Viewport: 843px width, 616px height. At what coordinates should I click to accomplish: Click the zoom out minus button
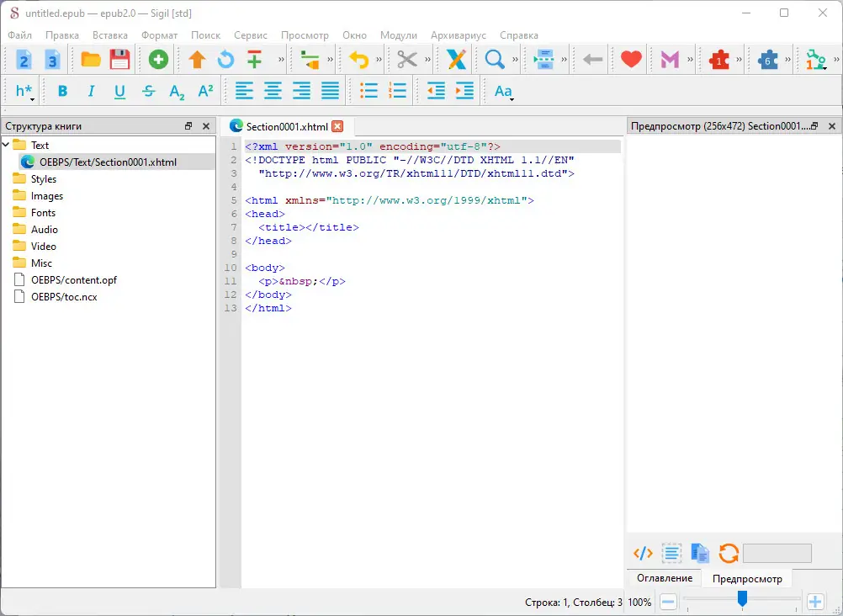[668, 602]
